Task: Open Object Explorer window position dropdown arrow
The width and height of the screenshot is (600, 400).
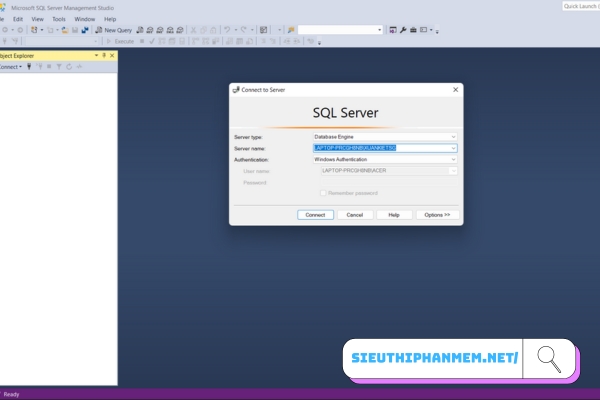Action: (96, 56)
